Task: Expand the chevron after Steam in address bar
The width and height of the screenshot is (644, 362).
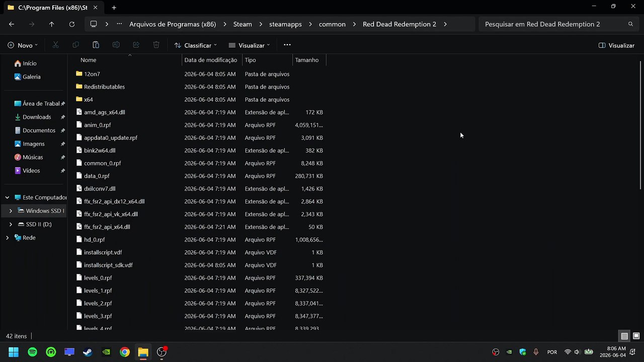Action: pyautogui.click(x=261, y=24)
